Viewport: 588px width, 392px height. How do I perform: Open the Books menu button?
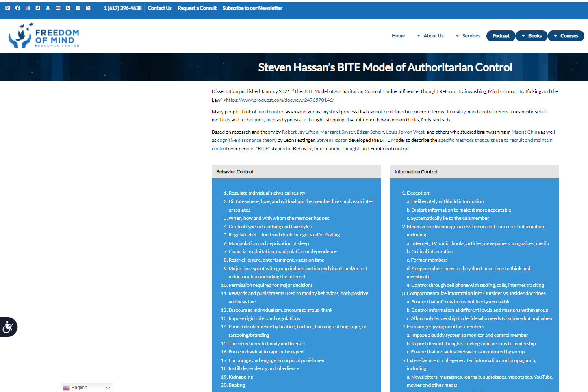[x=532, y=36]
